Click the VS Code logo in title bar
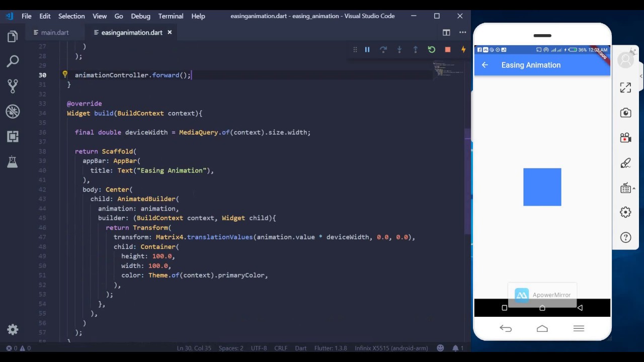The width and height of the screenshot is (644, 362). [9, 16]
